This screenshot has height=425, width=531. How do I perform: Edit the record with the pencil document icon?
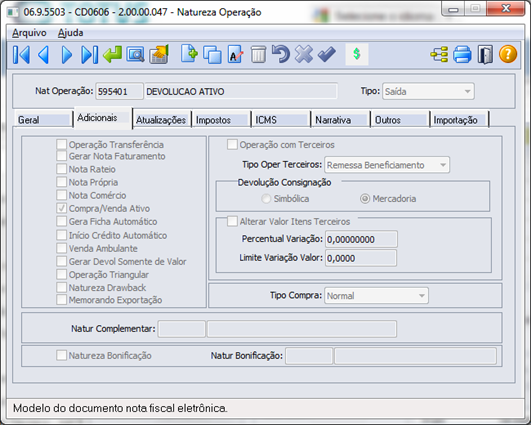[236, 55]
